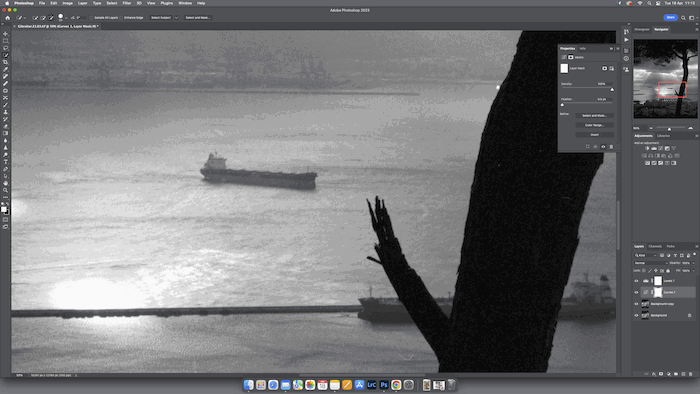The image size is (700, 394).
Task: Enable the Enhance Edge checkbox
Action: [x=121, y=18]
